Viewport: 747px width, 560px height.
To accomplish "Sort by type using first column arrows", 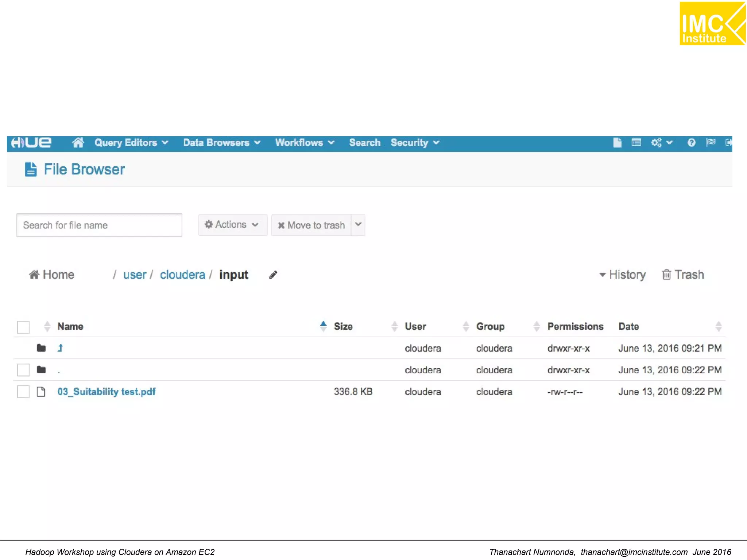I will (47, 326).
